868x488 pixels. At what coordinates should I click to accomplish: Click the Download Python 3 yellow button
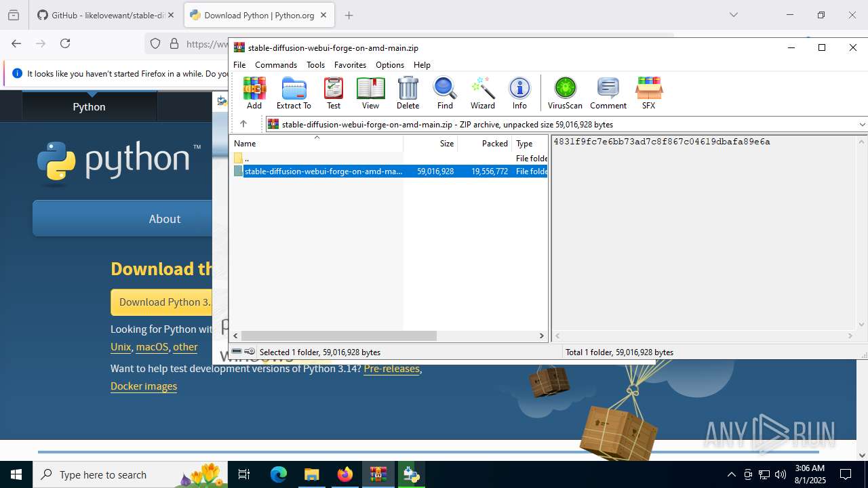click(161, 302)
